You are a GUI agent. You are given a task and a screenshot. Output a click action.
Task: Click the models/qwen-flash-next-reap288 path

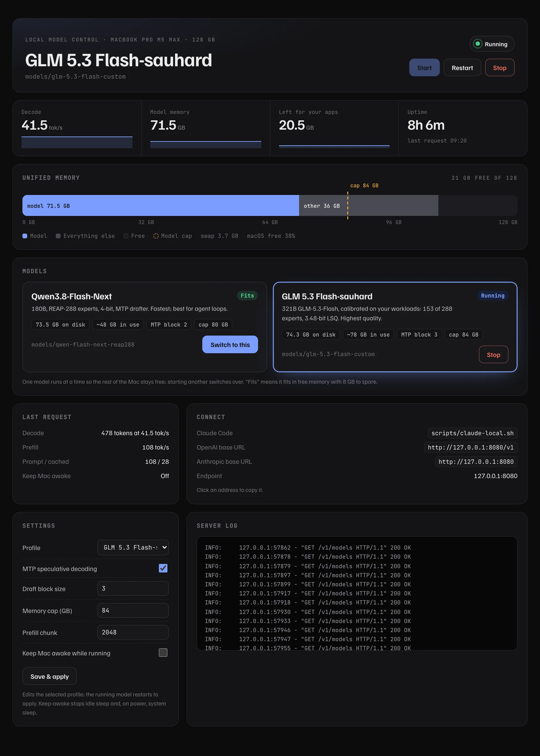[83, 344]
